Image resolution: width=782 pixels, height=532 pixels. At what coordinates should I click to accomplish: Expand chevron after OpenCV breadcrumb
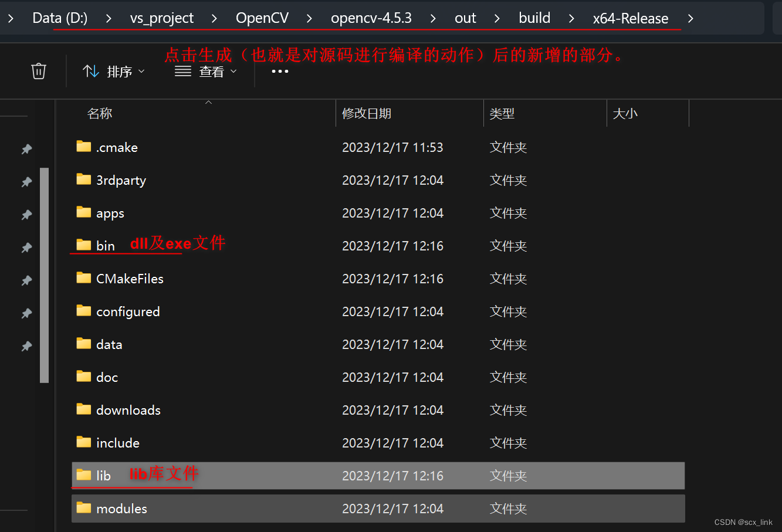tap(310, 19)
